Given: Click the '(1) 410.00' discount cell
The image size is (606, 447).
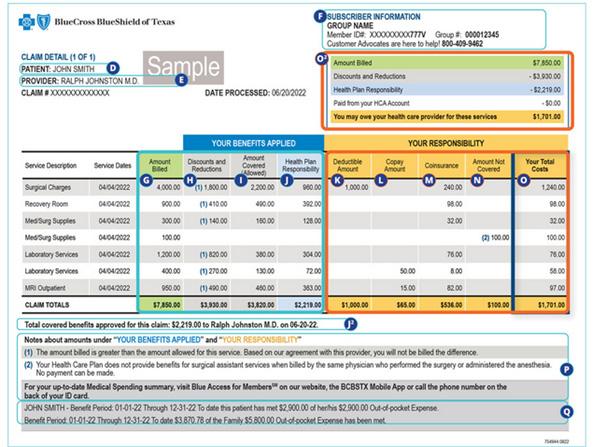Looking at the screenshot, I should click(213, 204).
